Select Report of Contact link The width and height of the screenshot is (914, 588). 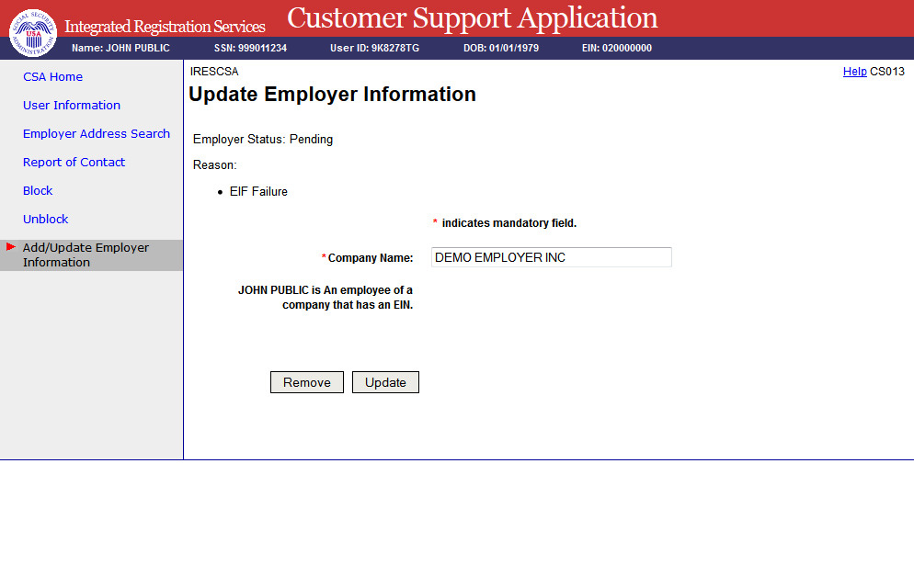74,163
